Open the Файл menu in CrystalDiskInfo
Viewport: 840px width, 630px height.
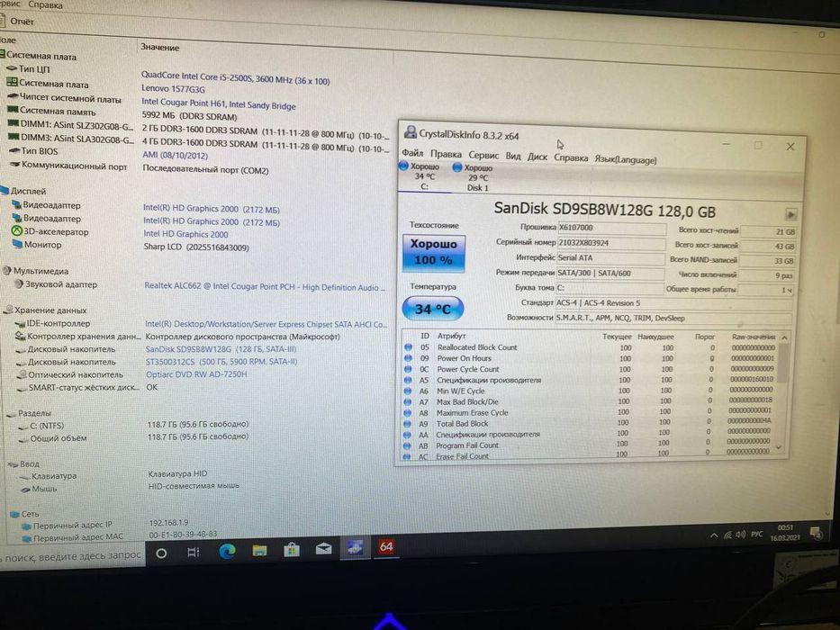(412, 153)
